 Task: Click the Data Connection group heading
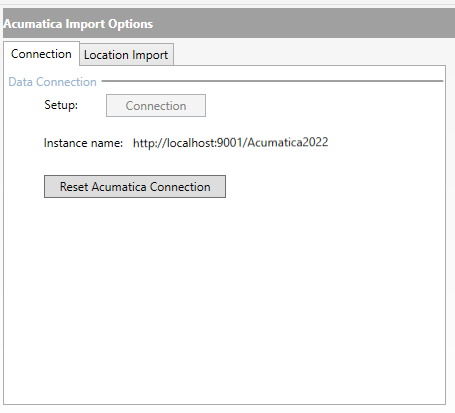point(52,82)
